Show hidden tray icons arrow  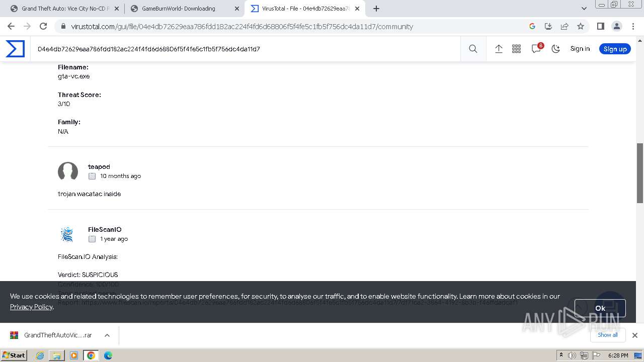pos(561,355)
